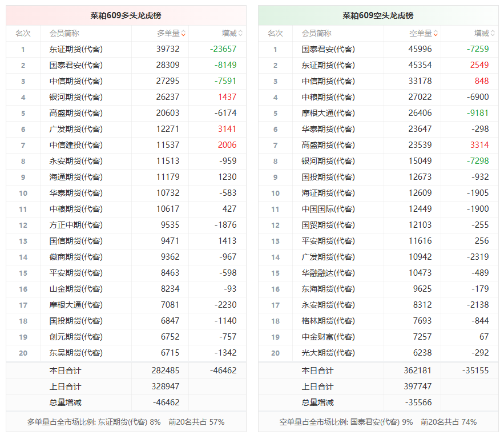
Task: Sort long table by 增减 arrows
Action: [240, 33]
